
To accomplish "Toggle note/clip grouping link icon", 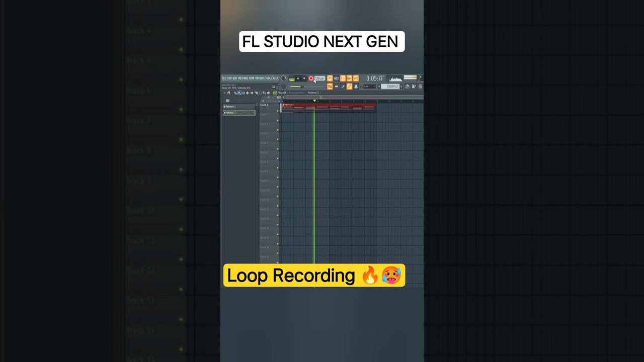I will tap(349, 86).
